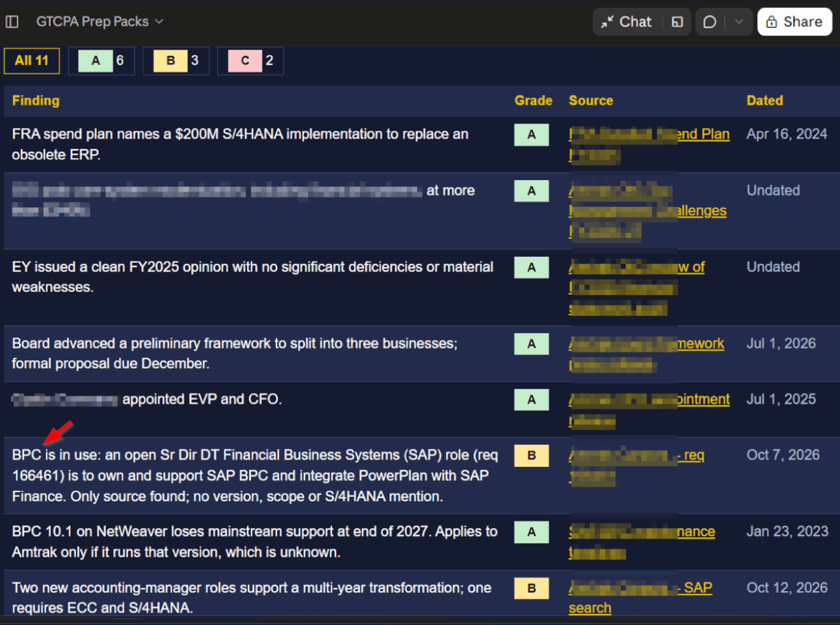
Task: Open the comment bubble icon
Action: pyautogui.click(x=710, y=21)
